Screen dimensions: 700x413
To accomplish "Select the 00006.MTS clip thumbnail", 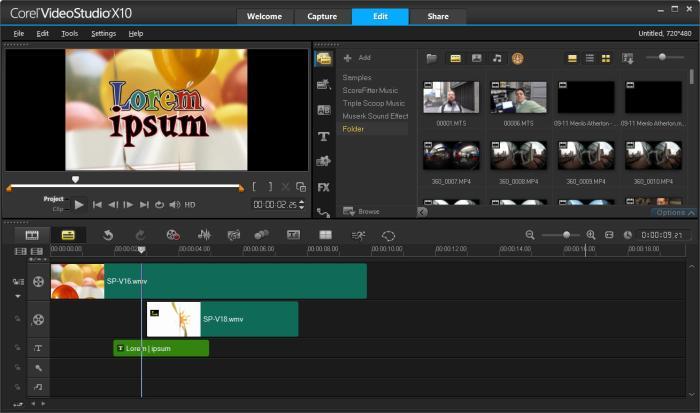I will click(517, 97).
